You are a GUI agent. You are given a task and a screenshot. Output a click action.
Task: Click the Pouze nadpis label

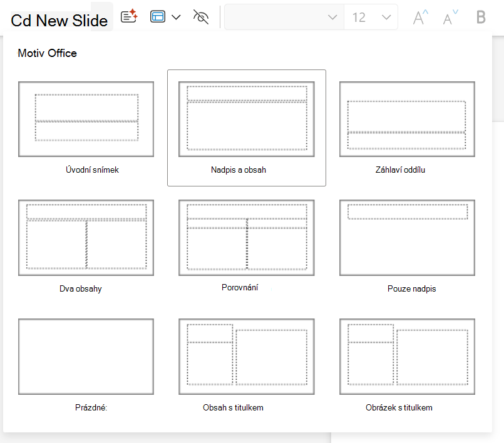(412, 288)
